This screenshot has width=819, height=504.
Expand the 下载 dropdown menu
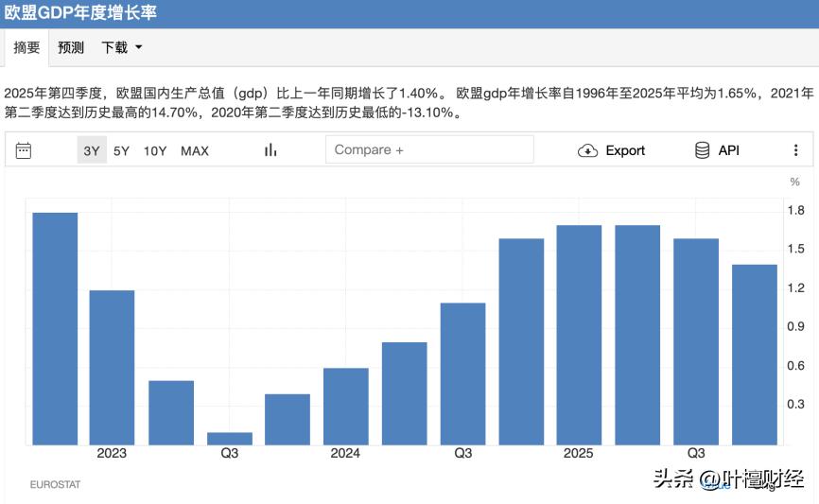(x=114, y=47)
